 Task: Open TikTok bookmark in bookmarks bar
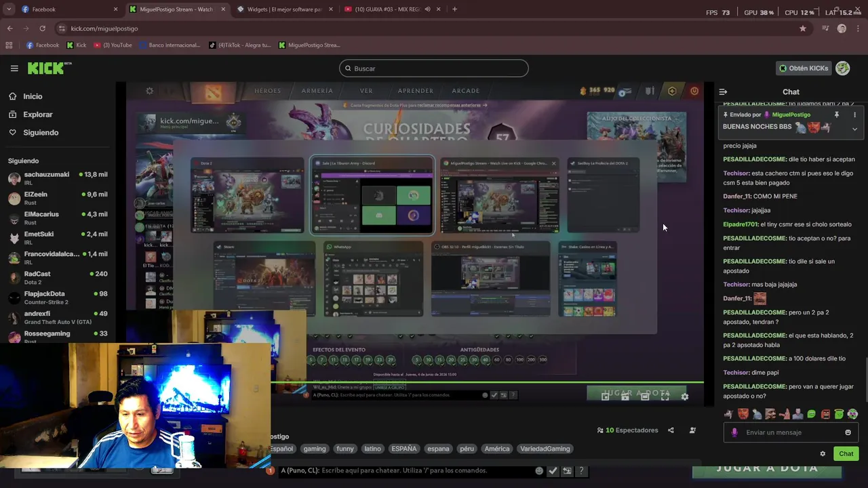pos(239,45)
